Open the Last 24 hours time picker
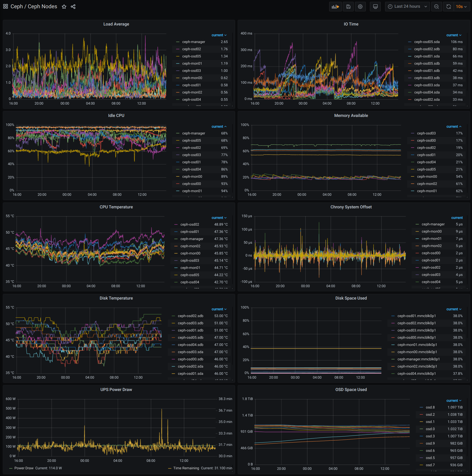This screenshot has width=472, height=476. [x=407, y=7]
